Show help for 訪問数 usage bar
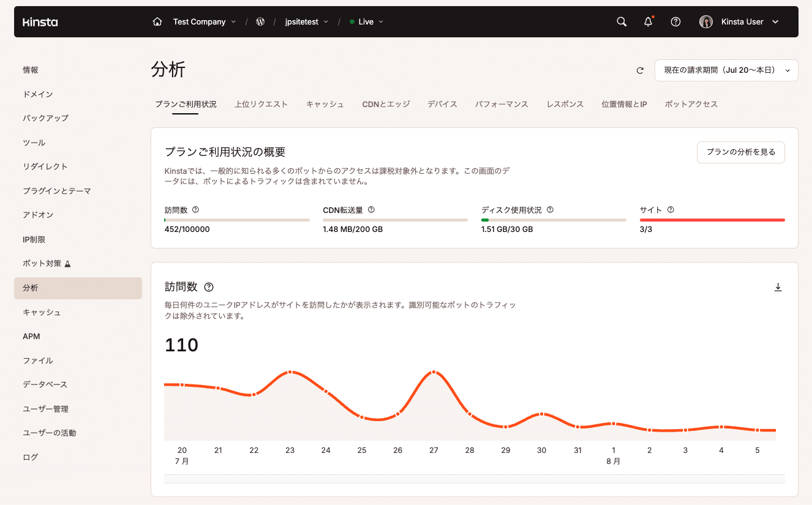The width and height of the screenshot is (812, 505). point(195,209)
